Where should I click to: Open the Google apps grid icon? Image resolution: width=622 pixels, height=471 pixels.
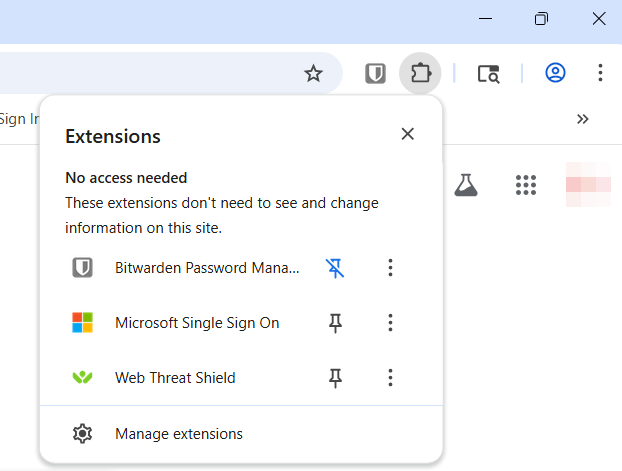(526, 184)
